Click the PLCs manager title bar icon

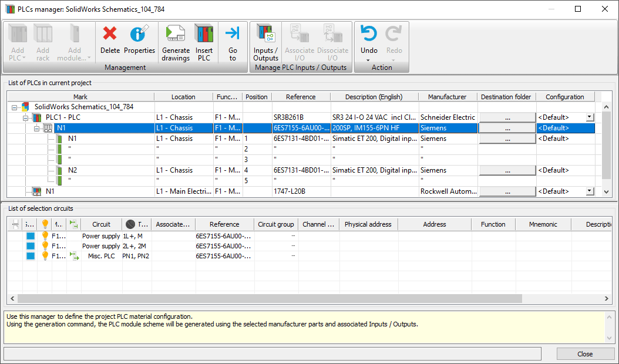click(x=10, y=9)
